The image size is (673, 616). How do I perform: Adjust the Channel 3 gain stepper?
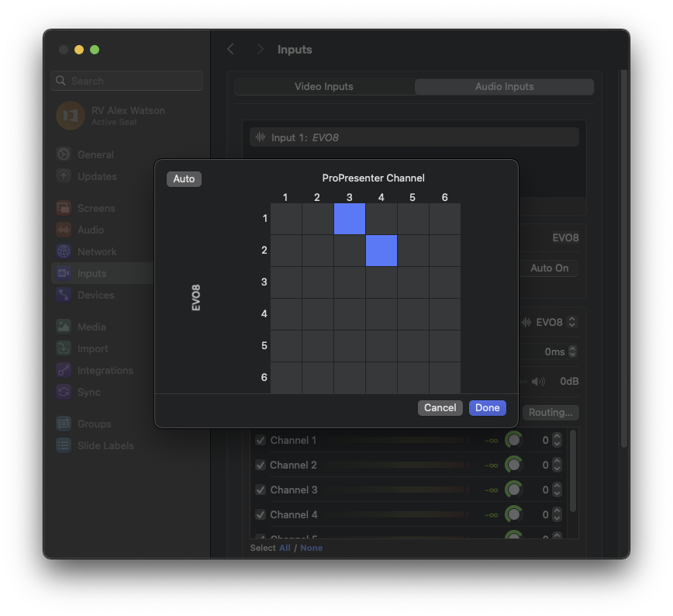tap(557, 490)
